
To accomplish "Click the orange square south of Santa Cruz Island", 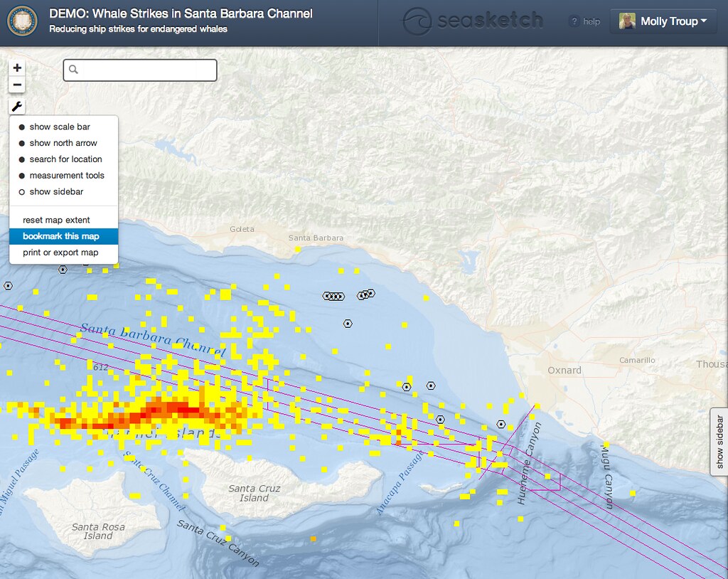I will (313, 539).
